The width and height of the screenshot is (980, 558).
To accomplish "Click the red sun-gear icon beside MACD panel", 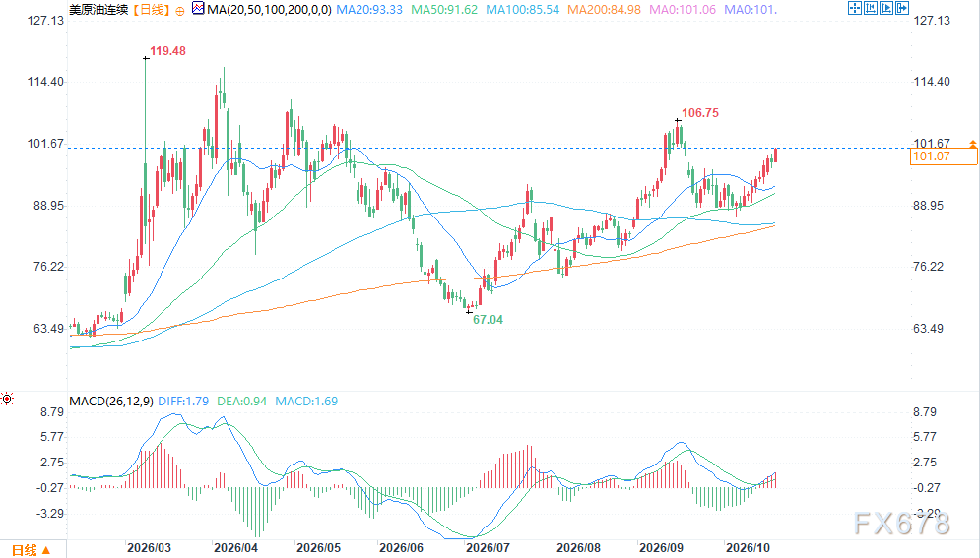I will pyautogui.click(x=7, y=399).
